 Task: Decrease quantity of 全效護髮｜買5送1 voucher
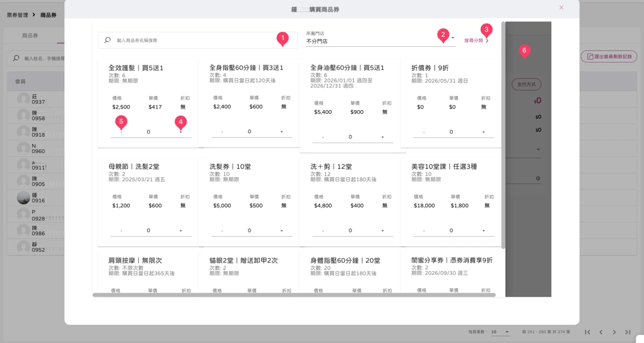tap(121, 132)
